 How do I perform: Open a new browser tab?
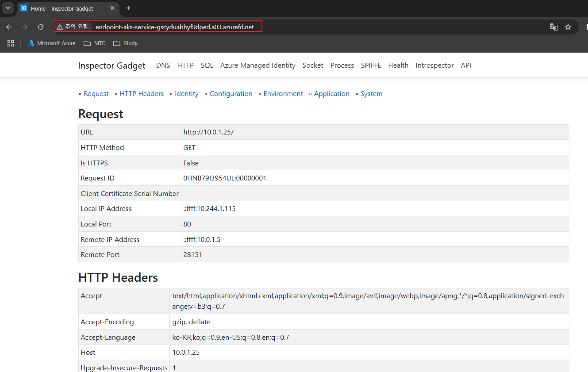tap(128, 8)
